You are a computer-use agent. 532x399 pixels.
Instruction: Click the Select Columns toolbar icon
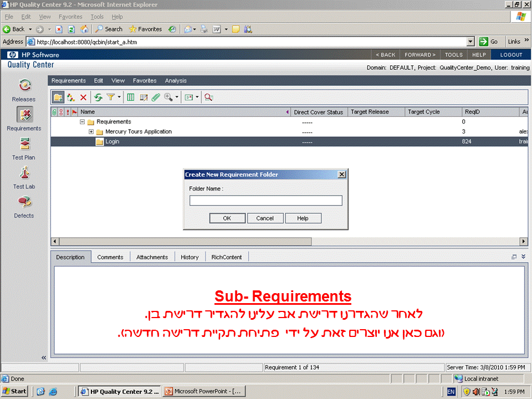click(x=131, y=98)
